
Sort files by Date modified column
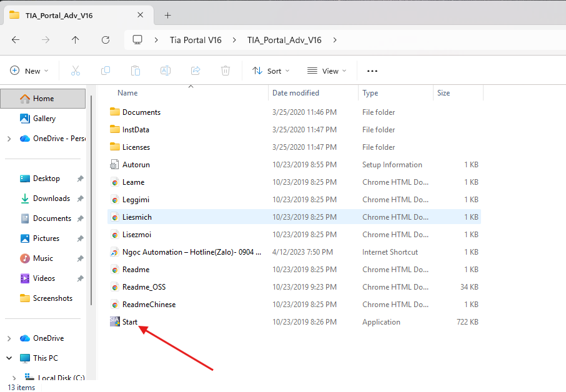pyautogui.click(x=295, y=93)
